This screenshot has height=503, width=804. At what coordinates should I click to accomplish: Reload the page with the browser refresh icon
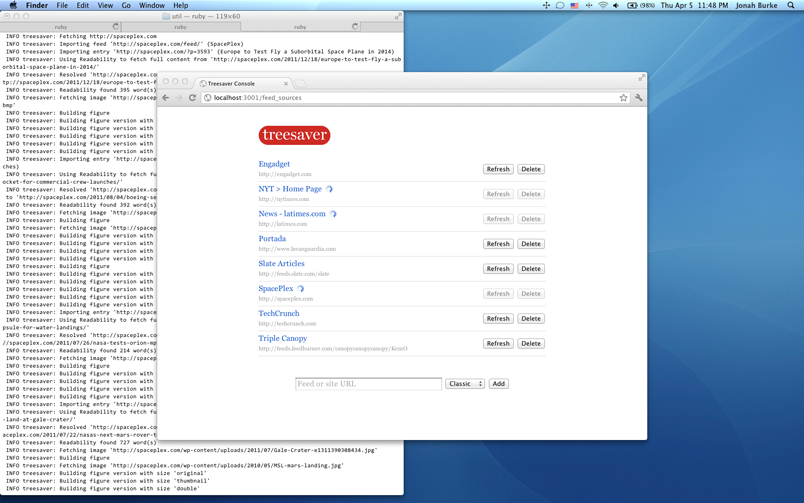click(x=192, y=98)
